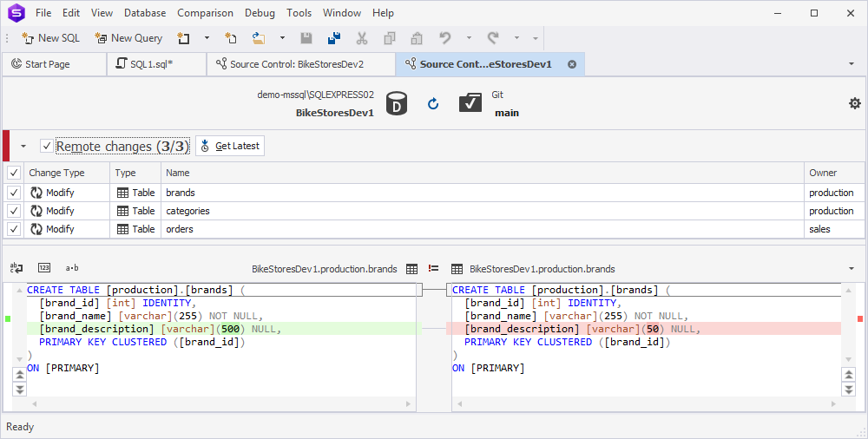Click right pane previous difference arrow
The width and height of the screenshot is (868, 439).
coord(848,376)
